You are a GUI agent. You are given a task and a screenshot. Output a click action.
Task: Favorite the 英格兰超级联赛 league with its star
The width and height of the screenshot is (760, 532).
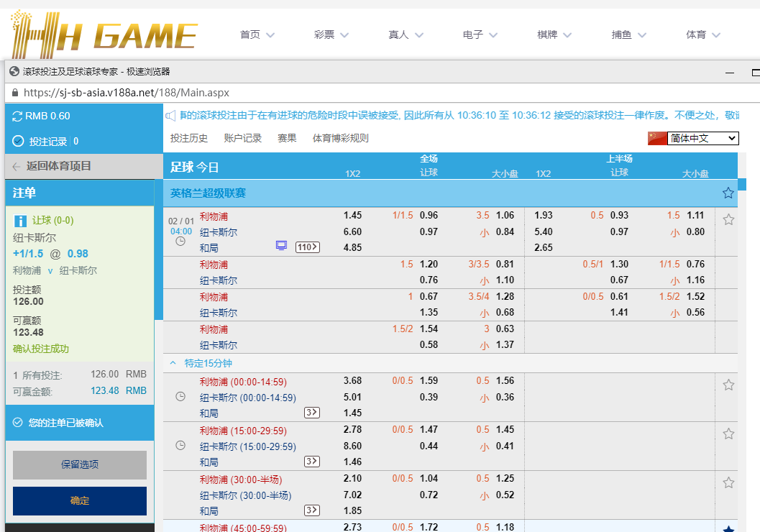click(728, 193)
